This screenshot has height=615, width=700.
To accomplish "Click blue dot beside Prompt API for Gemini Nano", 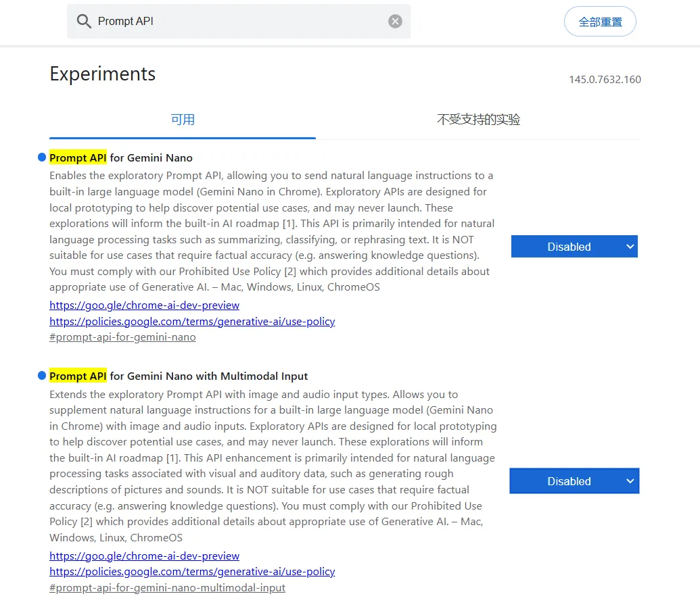I will click(x=42, y=157).
